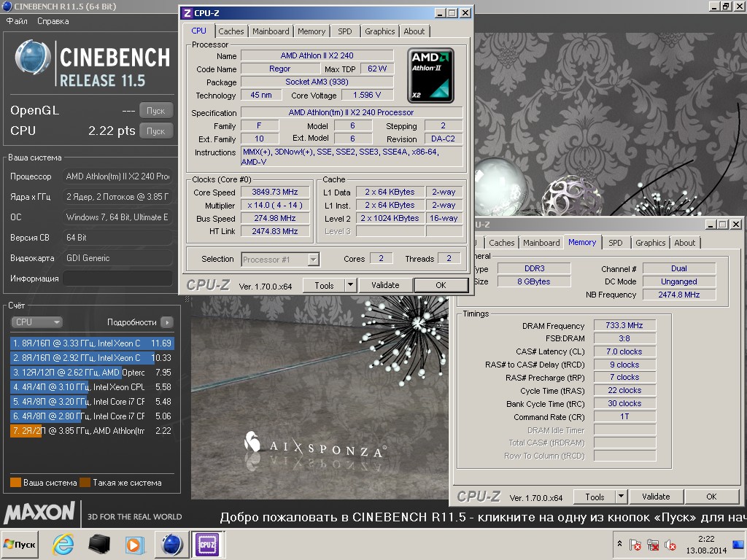
Task: Select ranking entry 6 with 5.06 score
Action: click(x=91, y=416)
